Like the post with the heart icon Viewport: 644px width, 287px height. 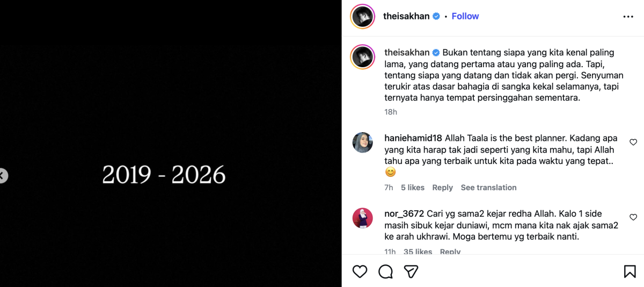pos(360,271)
